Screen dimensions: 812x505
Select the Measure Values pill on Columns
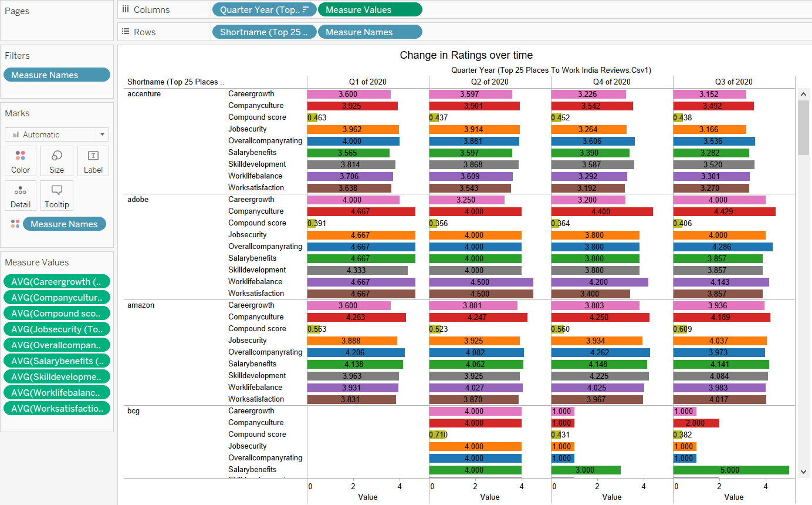(x=370, y=9)
